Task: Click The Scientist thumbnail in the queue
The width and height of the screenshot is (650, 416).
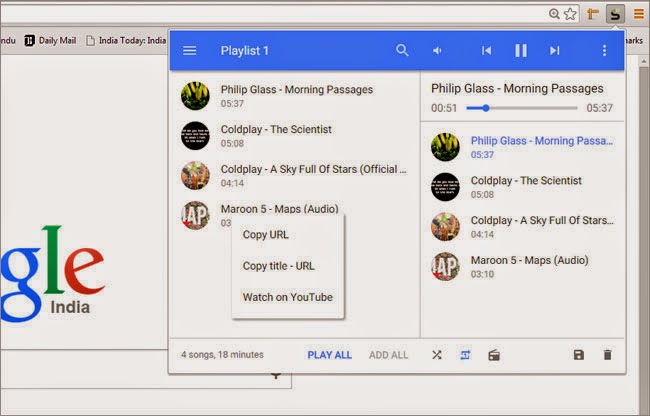Action: tap(445, 187)
